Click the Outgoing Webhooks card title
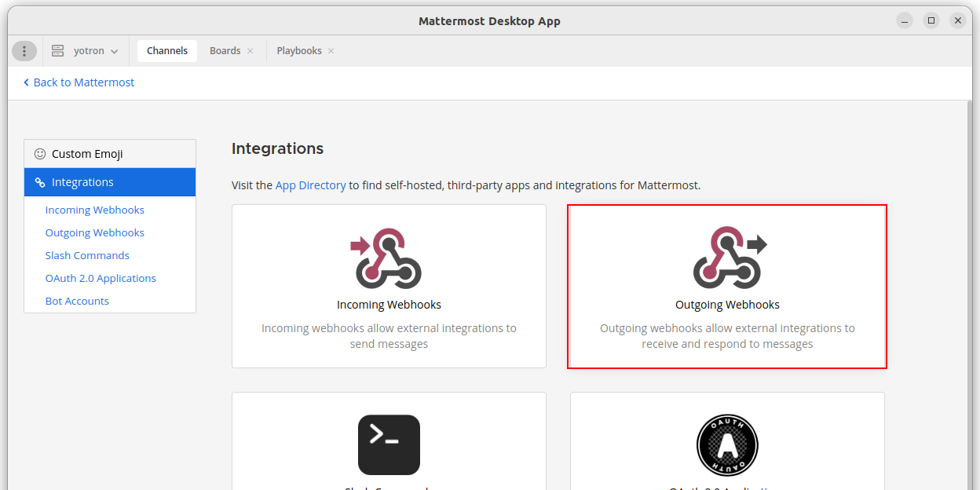This screenshot has width=980, height=490. [x=727, y=305]
